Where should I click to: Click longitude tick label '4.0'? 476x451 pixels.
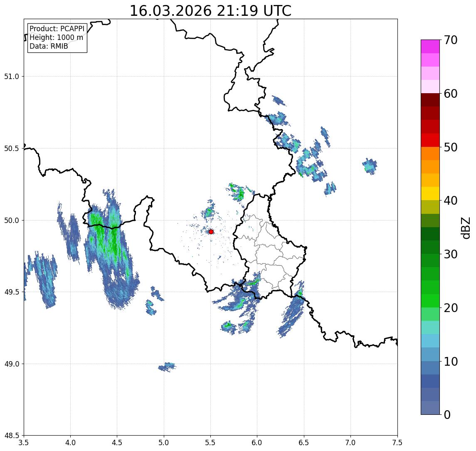70,443
